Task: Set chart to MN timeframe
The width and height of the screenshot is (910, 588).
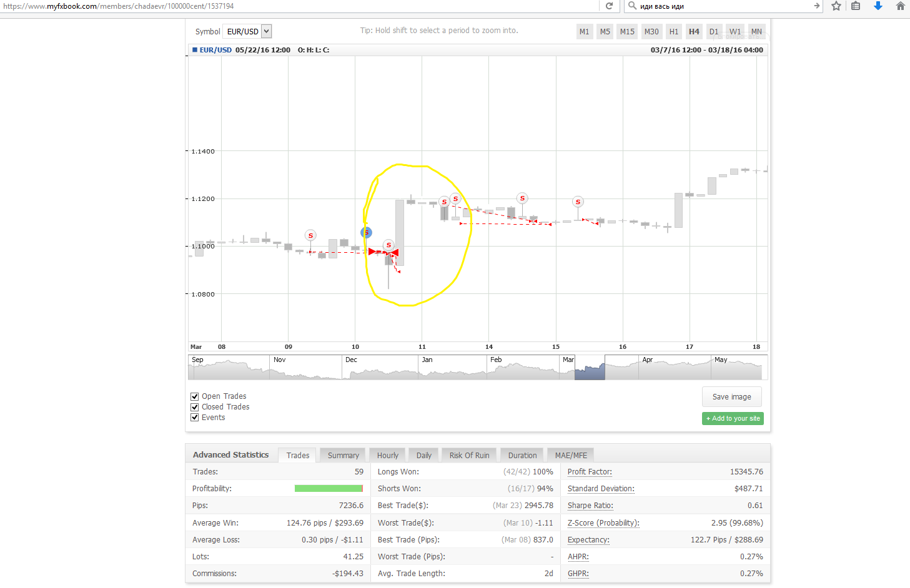Action: (756, 31)
